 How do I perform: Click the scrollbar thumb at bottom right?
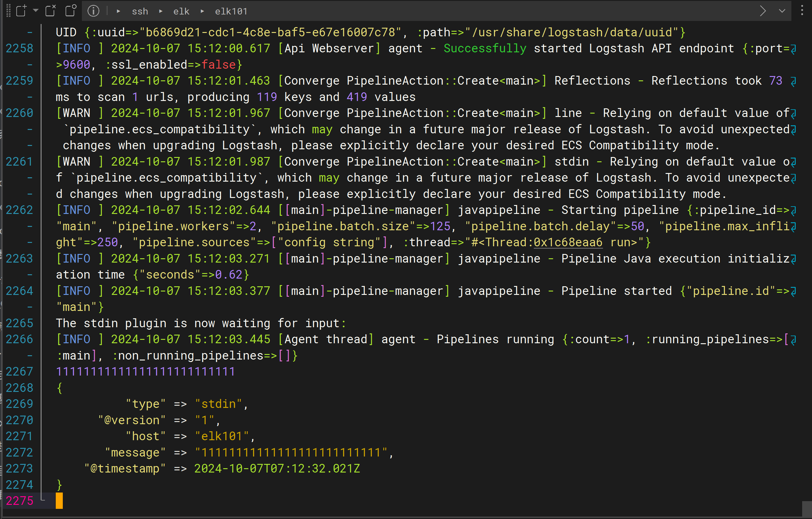pos(806,509)
